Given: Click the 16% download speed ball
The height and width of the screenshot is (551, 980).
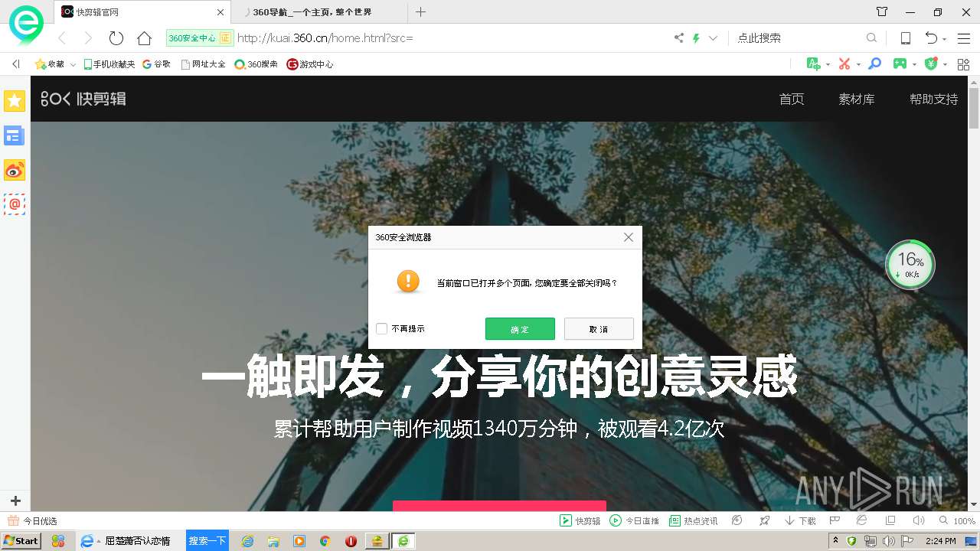Looking at the screenshot, I should (x=910, y=265).
